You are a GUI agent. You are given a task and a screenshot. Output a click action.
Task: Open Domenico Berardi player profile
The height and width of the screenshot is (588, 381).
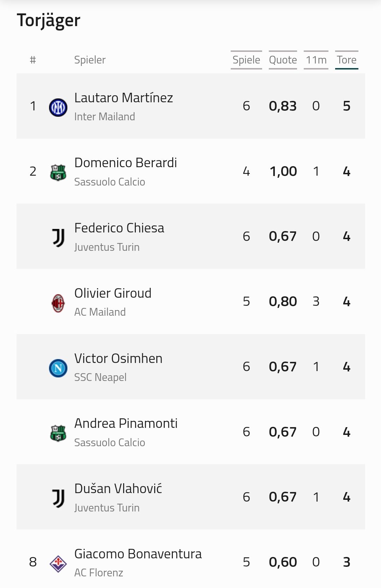coord(126,163)
